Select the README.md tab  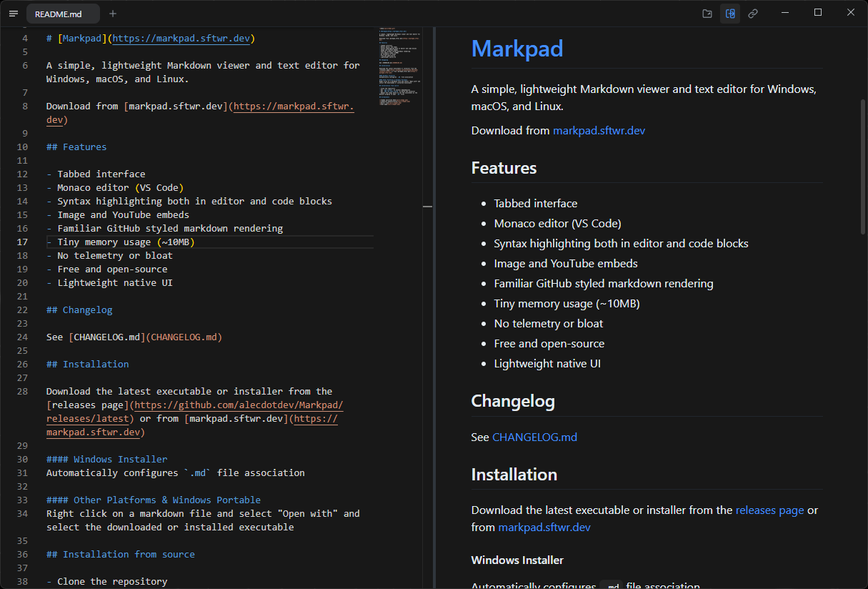pos(63,13)
